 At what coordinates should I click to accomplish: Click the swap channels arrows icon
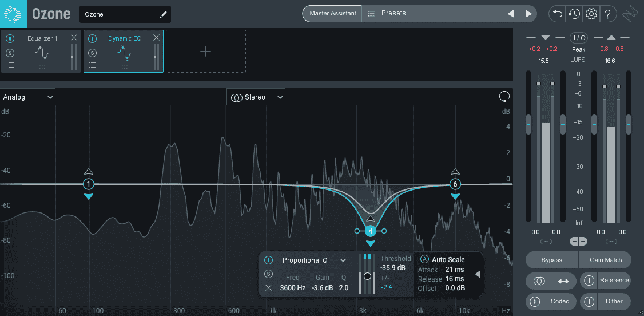563,281
